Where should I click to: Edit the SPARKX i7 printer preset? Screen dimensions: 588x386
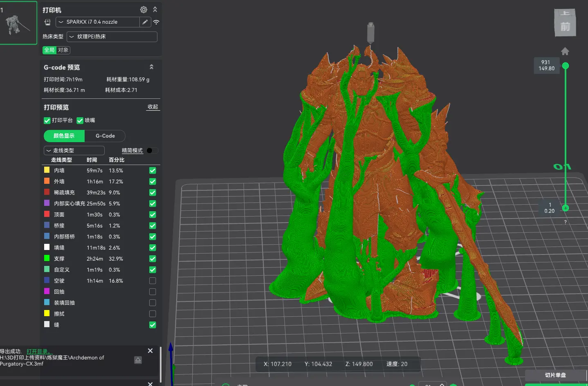[145, 22]
